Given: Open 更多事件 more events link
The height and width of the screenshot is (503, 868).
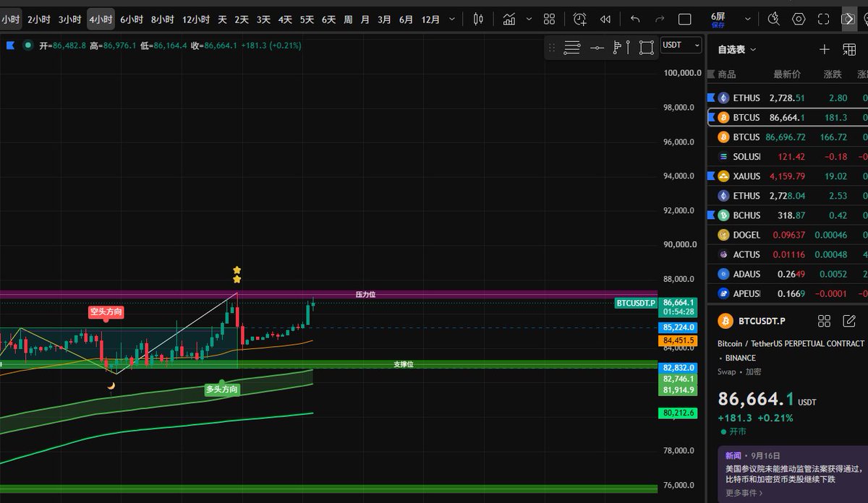Looking at the screenshot, I should (x=744, y=493).
